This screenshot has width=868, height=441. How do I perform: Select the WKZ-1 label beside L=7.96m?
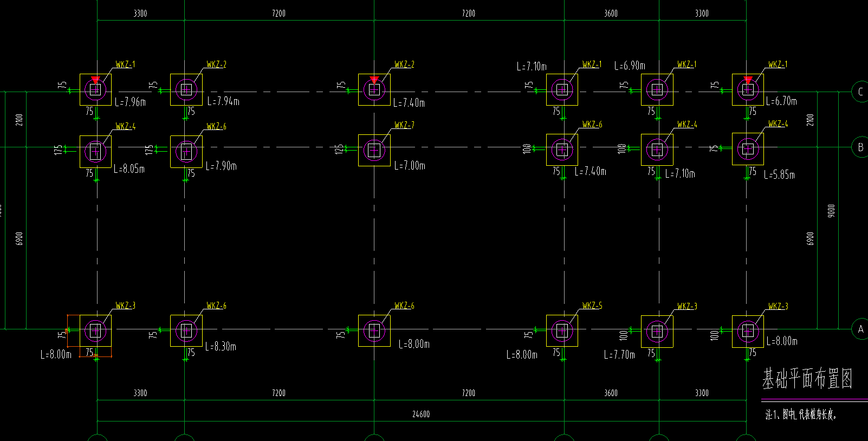pyautogui.click(x=125, y=64)
